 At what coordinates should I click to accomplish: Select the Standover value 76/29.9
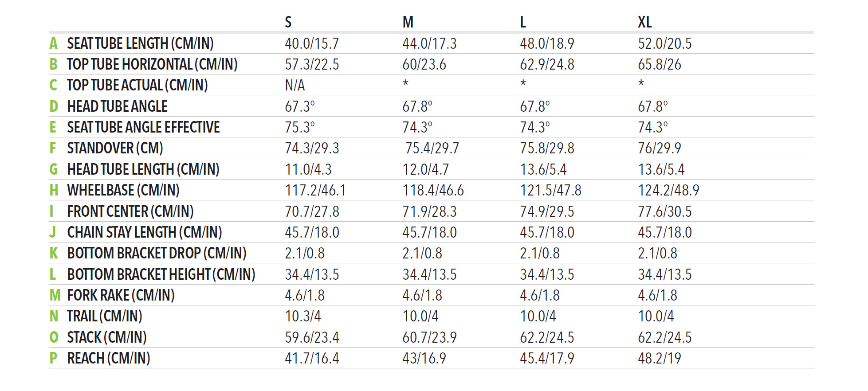pos(659,148)
